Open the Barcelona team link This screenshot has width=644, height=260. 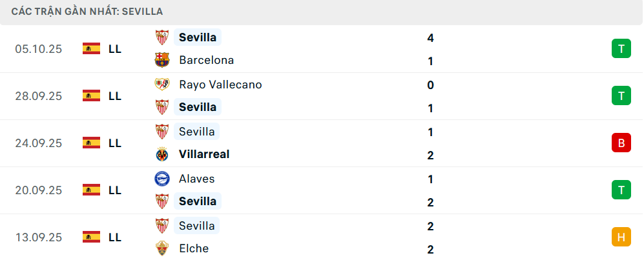coord(206,60)
